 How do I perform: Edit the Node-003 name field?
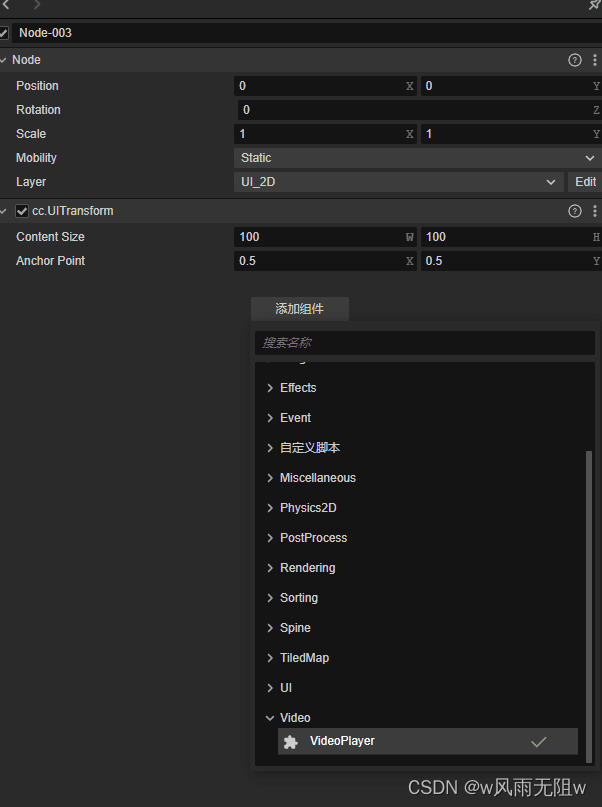(x=307, y=33)
